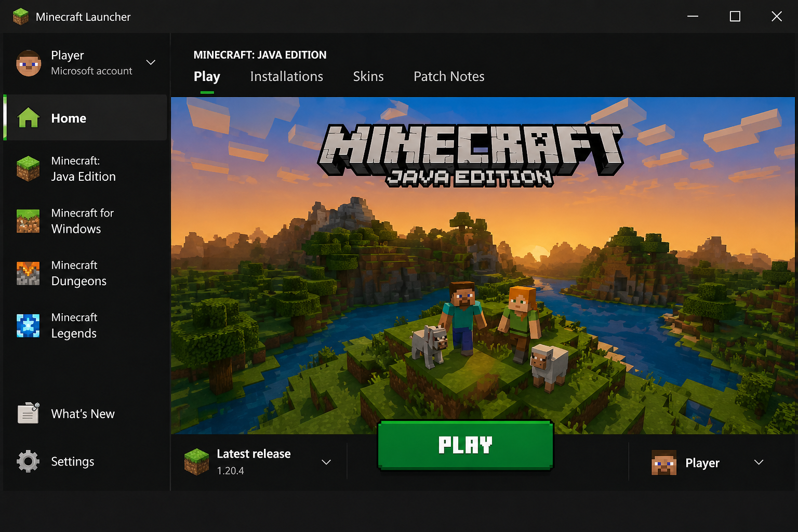Click the bottom-bar Player head icon
This screenshot has width=798, height=532.
tap(664, 462)
